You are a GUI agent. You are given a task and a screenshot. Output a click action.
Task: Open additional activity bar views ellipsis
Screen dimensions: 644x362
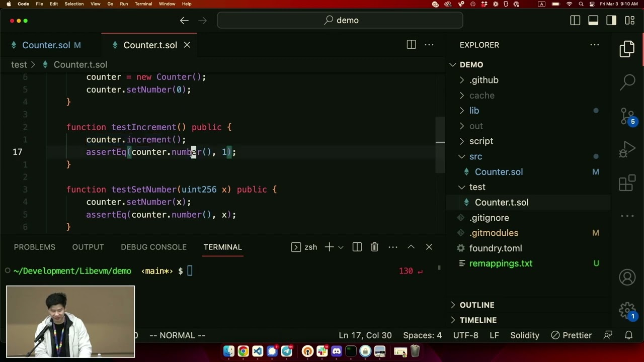point(627,216)
